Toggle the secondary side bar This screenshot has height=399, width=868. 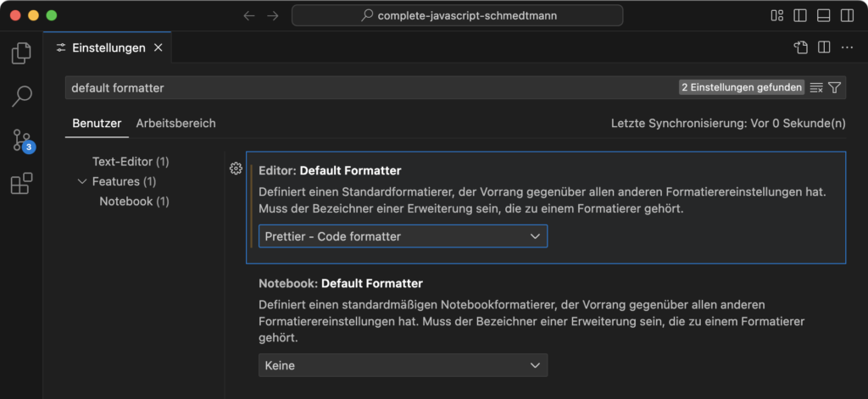(x=847, y=15)
